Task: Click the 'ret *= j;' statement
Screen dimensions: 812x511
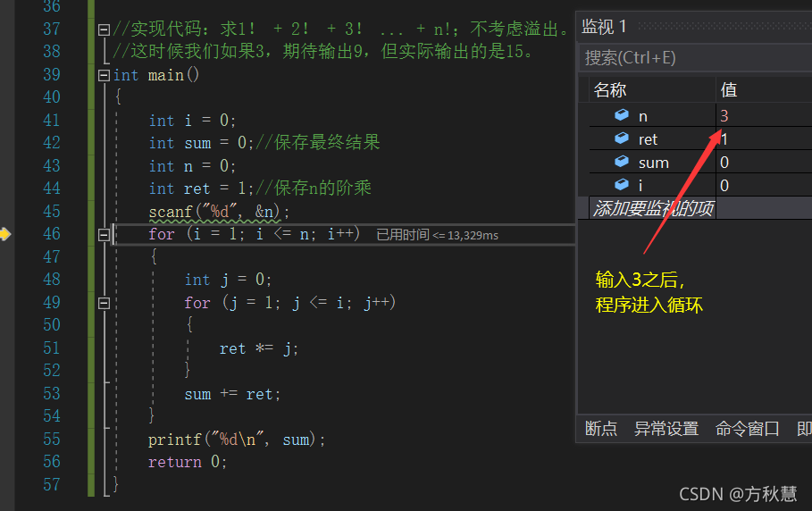Action: coord(258,349)
